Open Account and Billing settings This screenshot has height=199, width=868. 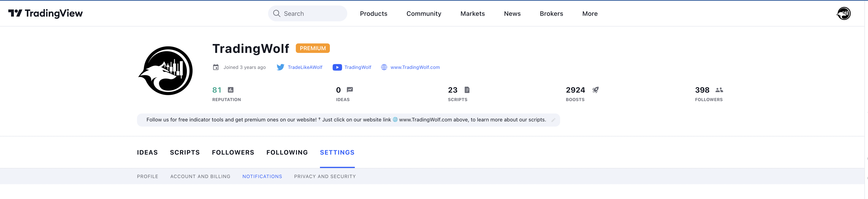click(200, 176)
